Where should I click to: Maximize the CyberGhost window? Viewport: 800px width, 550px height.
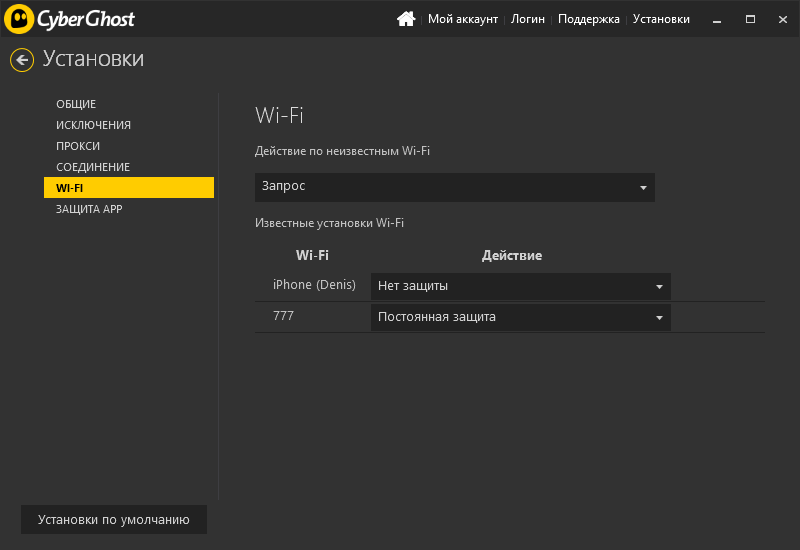(750, 19)
